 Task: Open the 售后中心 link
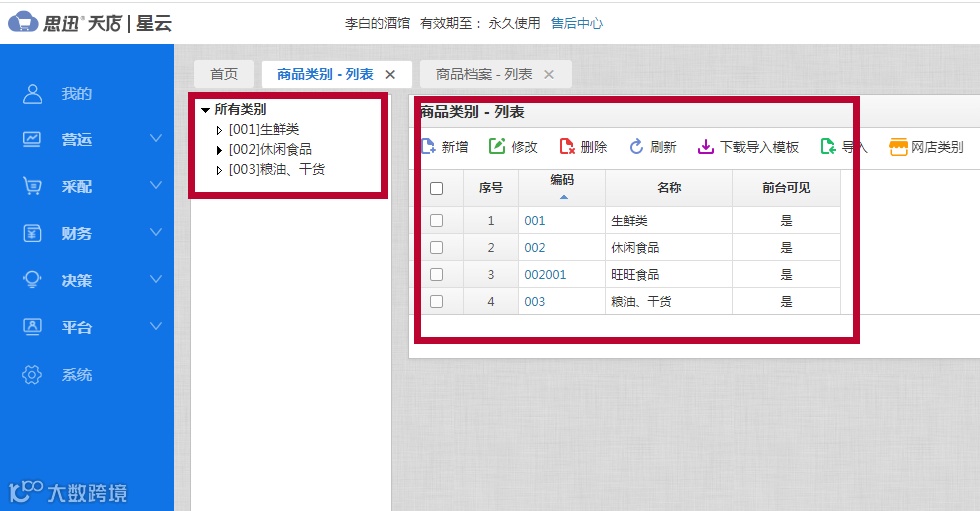coord(577,23)
